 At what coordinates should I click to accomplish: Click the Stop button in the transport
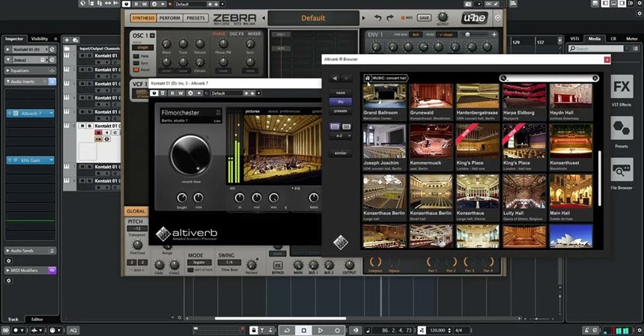pos(304,330)
